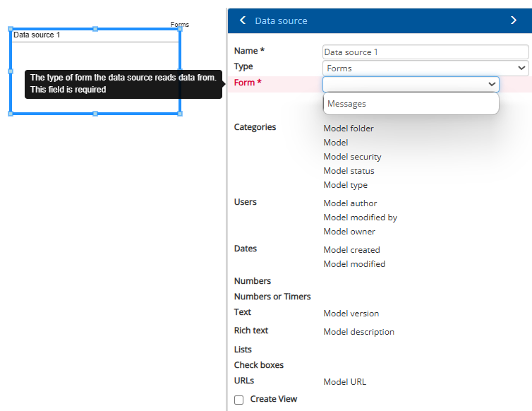
Task: Select the Model folder category
Action: [349, 129]
